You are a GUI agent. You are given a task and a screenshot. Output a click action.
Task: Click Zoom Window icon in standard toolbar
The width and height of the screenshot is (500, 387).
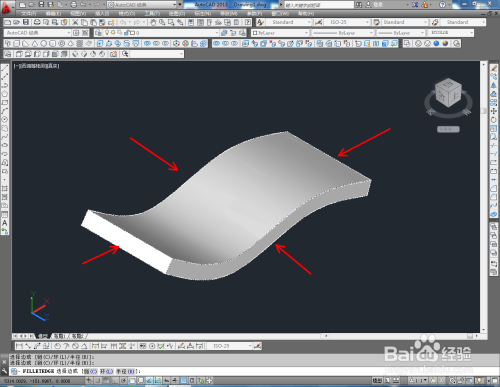tap(171, 22)
